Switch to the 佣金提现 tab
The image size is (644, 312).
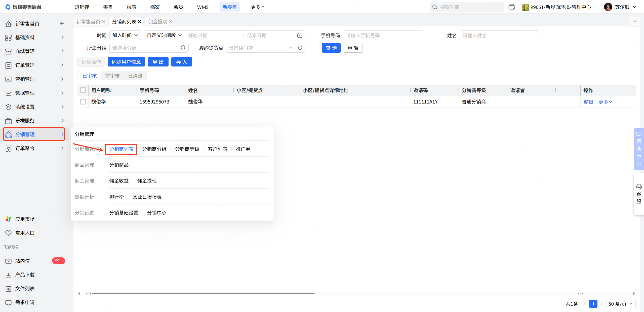(157, 22)
